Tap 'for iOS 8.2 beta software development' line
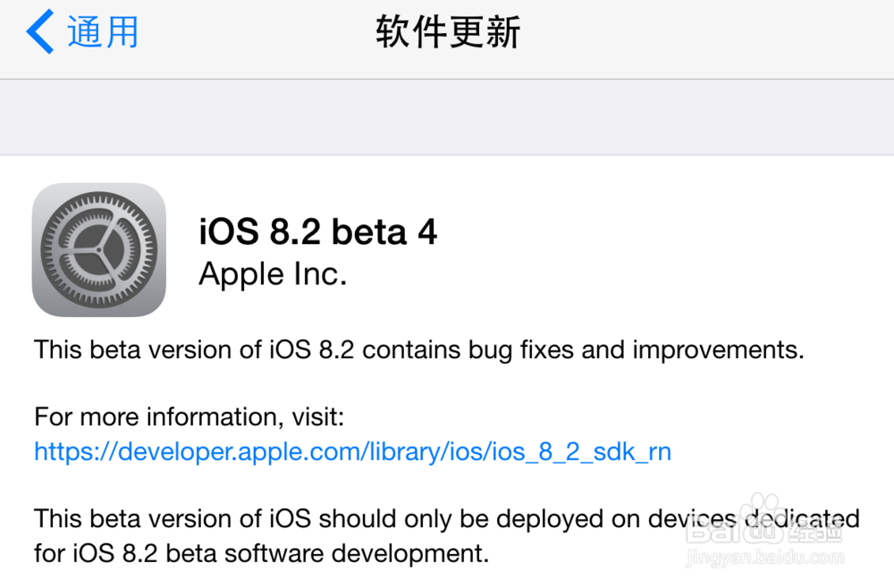 pyautogui.click(x=262, y=553)
